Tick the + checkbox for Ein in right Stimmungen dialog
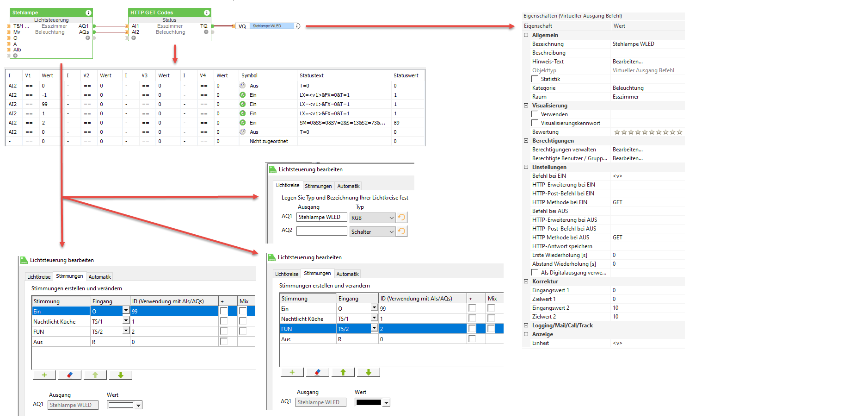The image size is (868, 419). pos(472,308)
